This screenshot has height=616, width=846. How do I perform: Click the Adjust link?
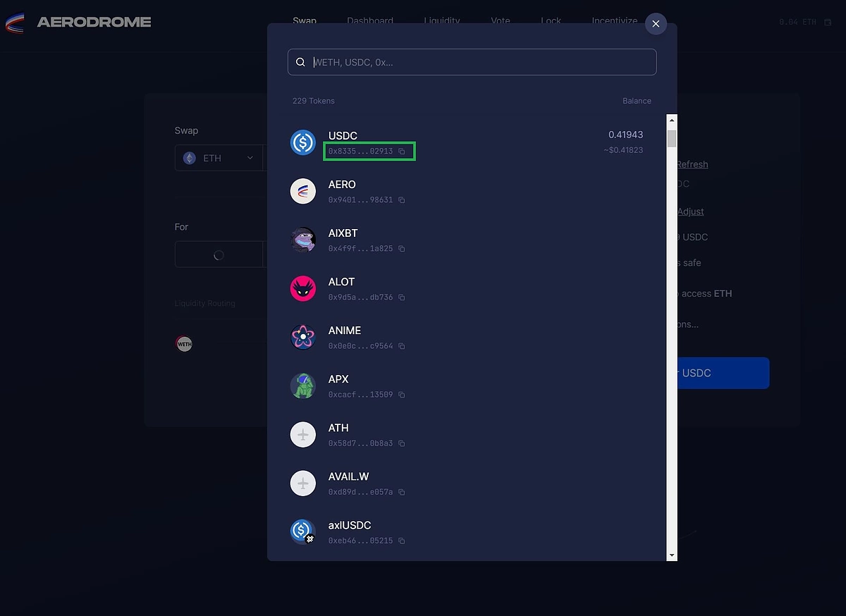pos(692,211)
